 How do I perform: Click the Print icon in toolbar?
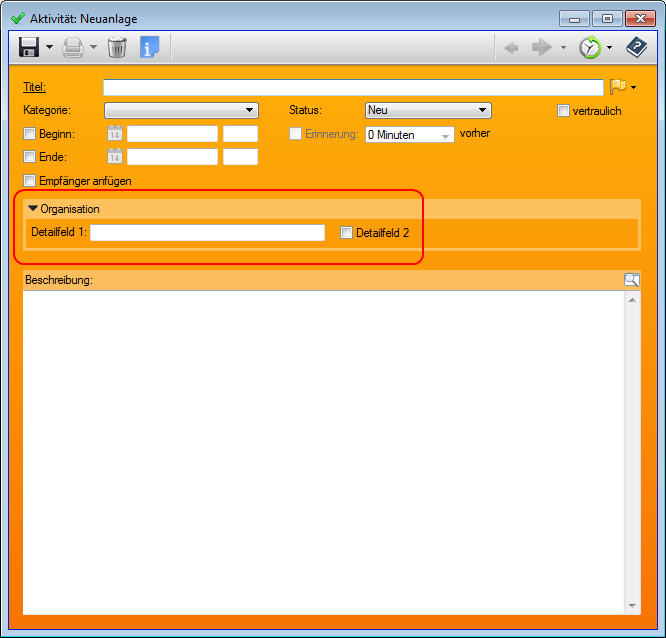pos(73,47)
